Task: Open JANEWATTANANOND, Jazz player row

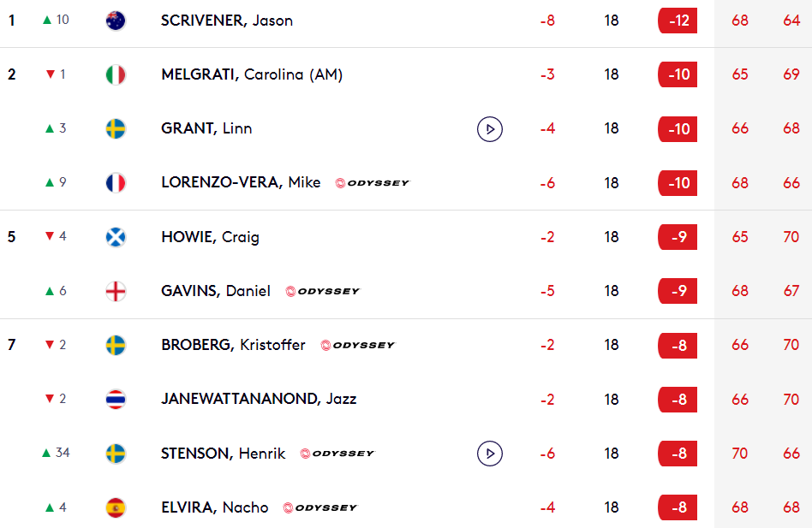Action: point(259,400)
